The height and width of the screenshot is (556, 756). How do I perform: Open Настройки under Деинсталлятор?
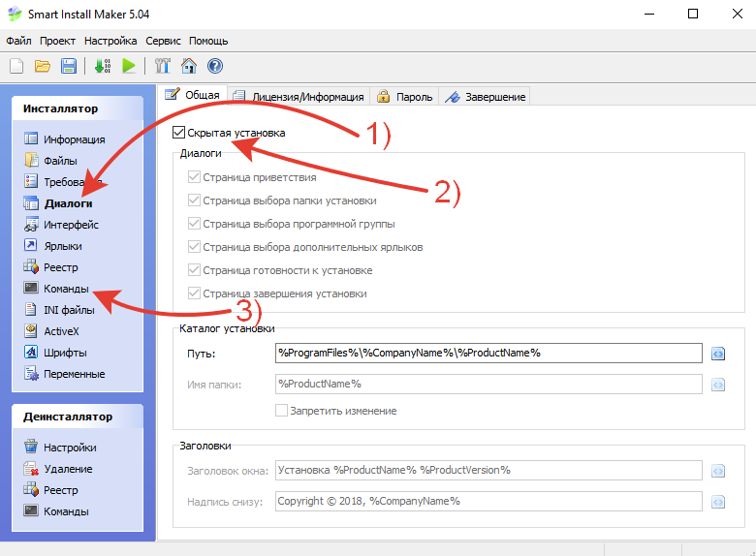point(60,448)
